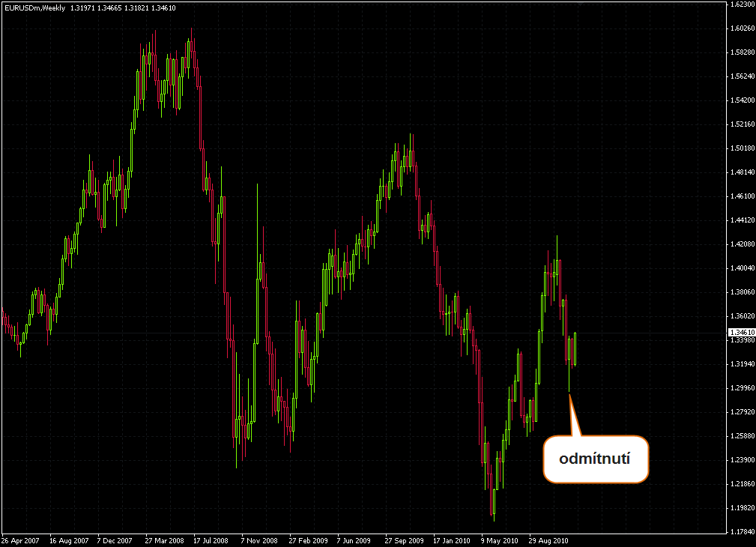Select the 16 Aug 2007 date label
The image size is (756, 547).
tap(69, 541)
